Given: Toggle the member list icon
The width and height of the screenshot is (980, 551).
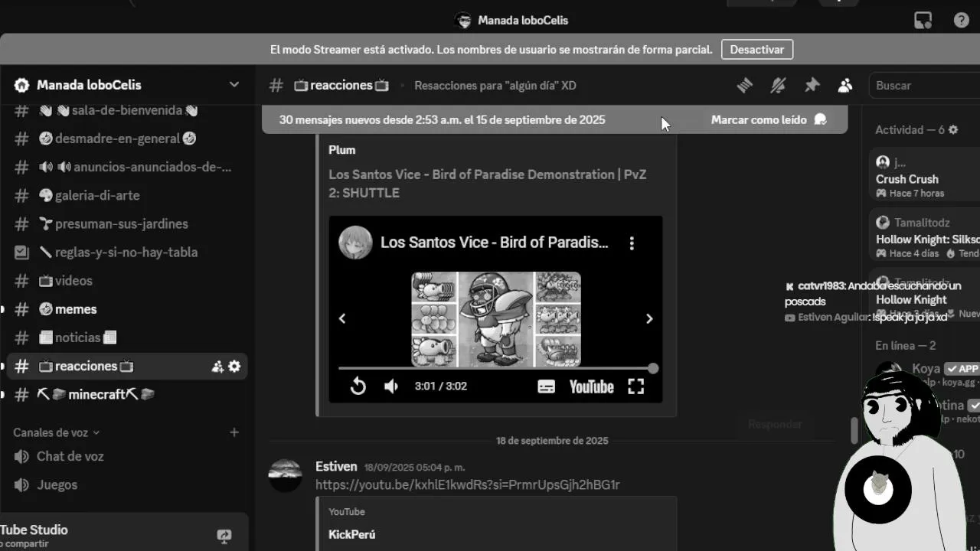Looking at the screenshot, I should pyautogui.click(x=845, y=86).
